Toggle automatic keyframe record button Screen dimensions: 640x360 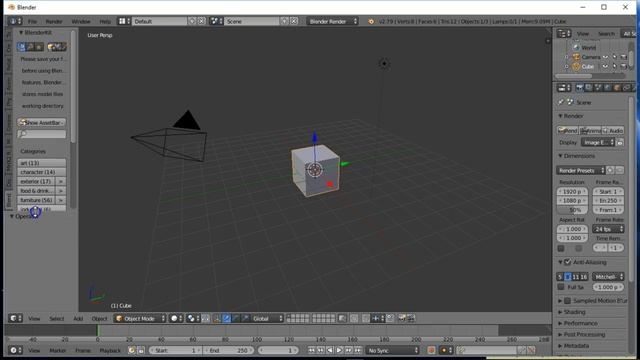(431, 350)
